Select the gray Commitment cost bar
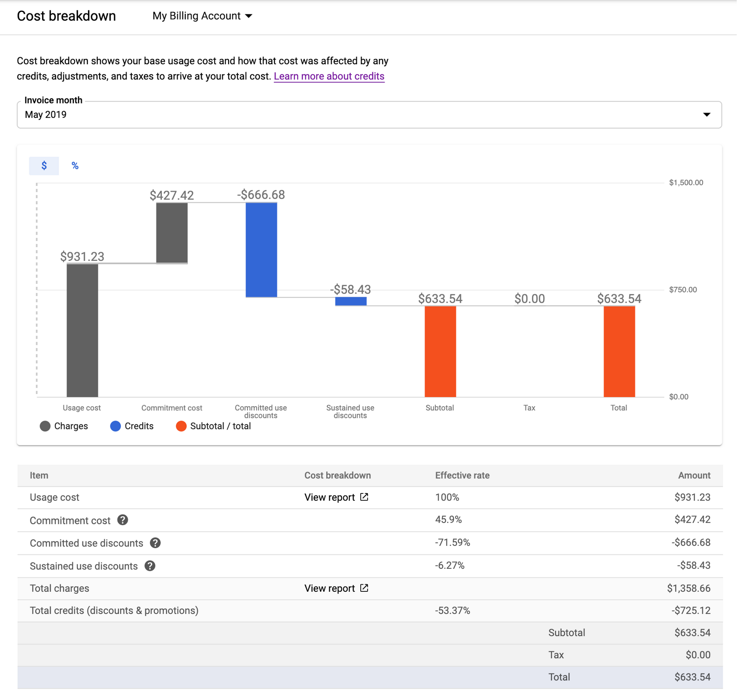The width and height of the screenshot is (739, 700). (x=172, y=234)
